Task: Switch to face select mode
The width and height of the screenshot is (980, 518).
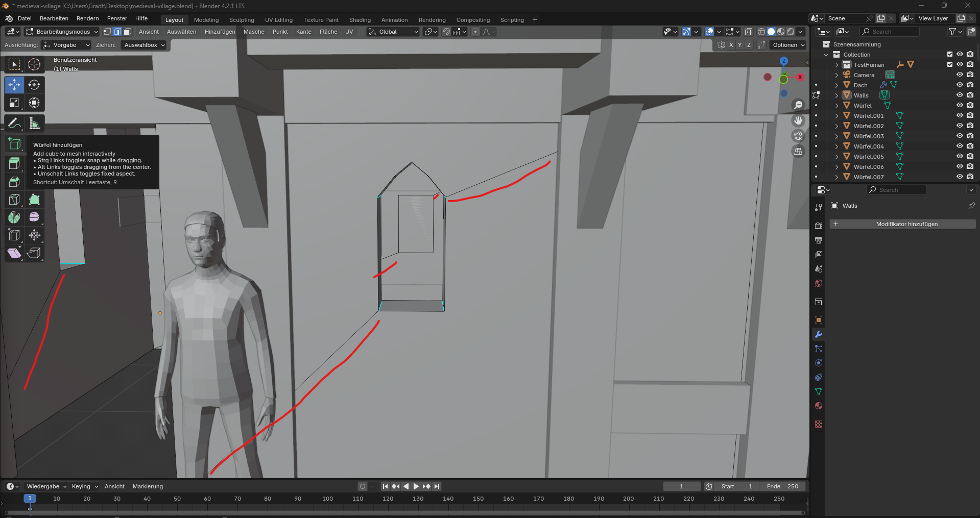Action: click(128, 32)
